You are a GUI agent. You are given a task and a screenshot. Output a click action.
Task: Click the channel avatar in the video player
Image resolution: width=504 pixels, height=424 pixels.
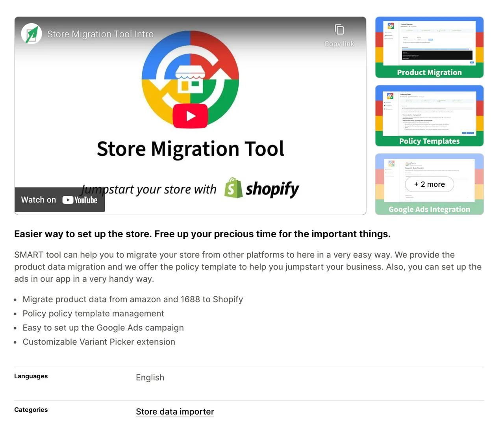tap(31, 33)
